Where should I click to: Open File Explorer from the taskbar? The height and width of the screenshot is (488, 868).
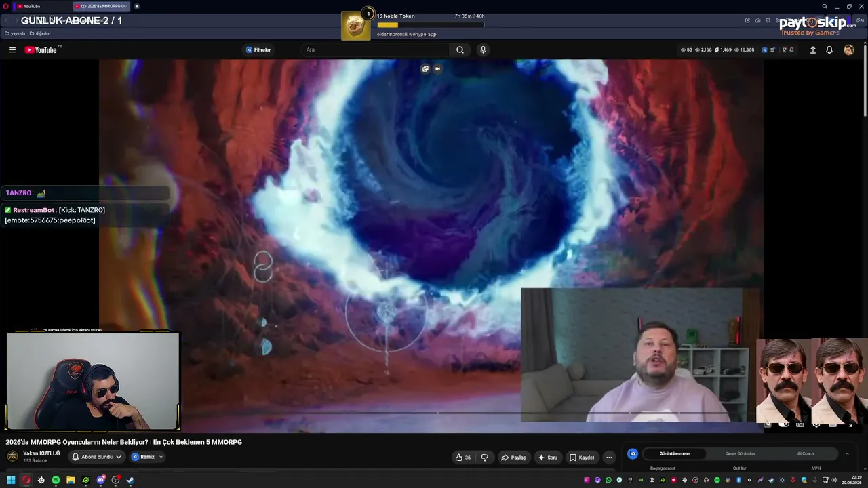pos(71,480)
